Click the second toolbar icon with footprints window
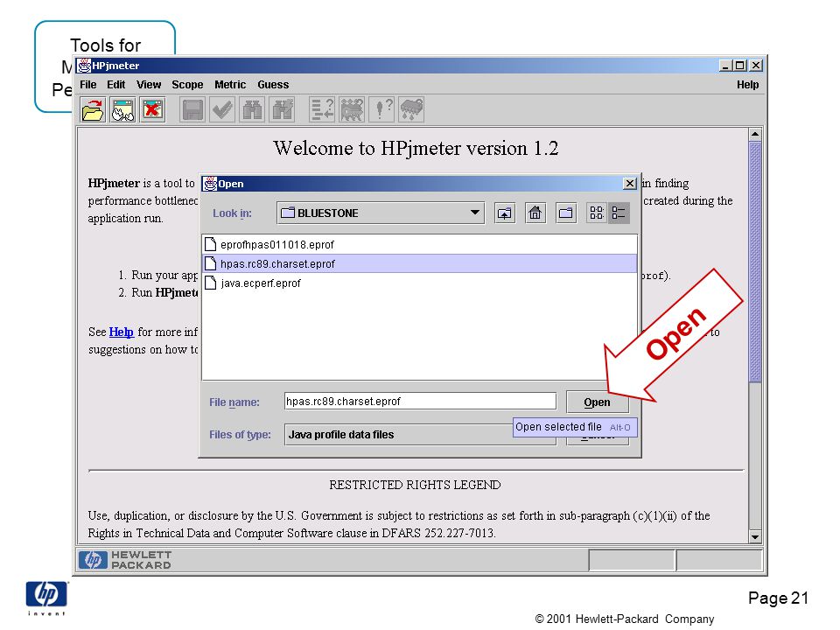840x630 pixels. point(122,110)
